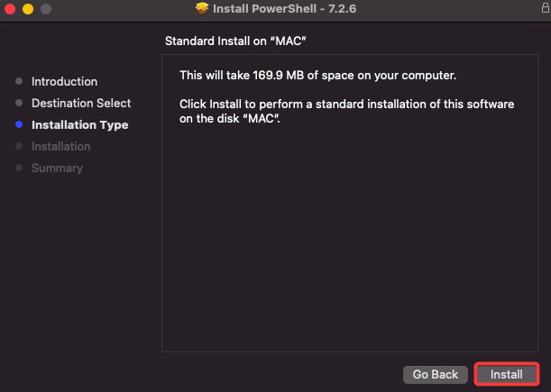Viewport: 551px width, 392px height.
Task: Click the Go Back button
Action: pyautogui.click(x=436, y=375)
